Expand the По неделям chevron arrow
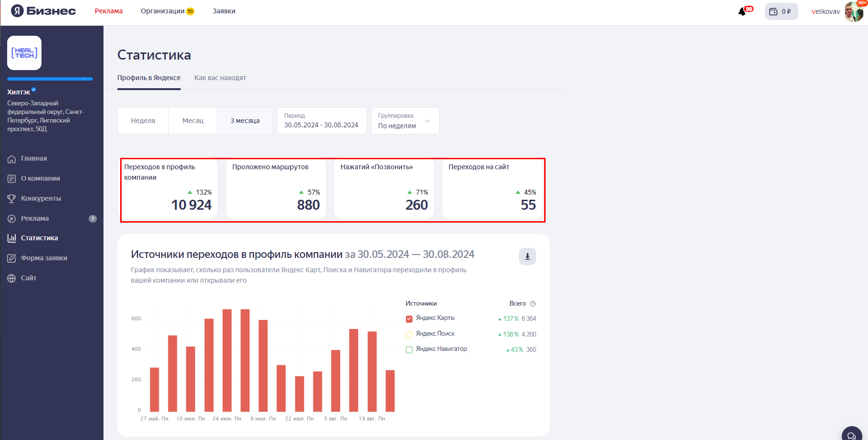Viewport: 868px width, 440px height. point(428,121)
